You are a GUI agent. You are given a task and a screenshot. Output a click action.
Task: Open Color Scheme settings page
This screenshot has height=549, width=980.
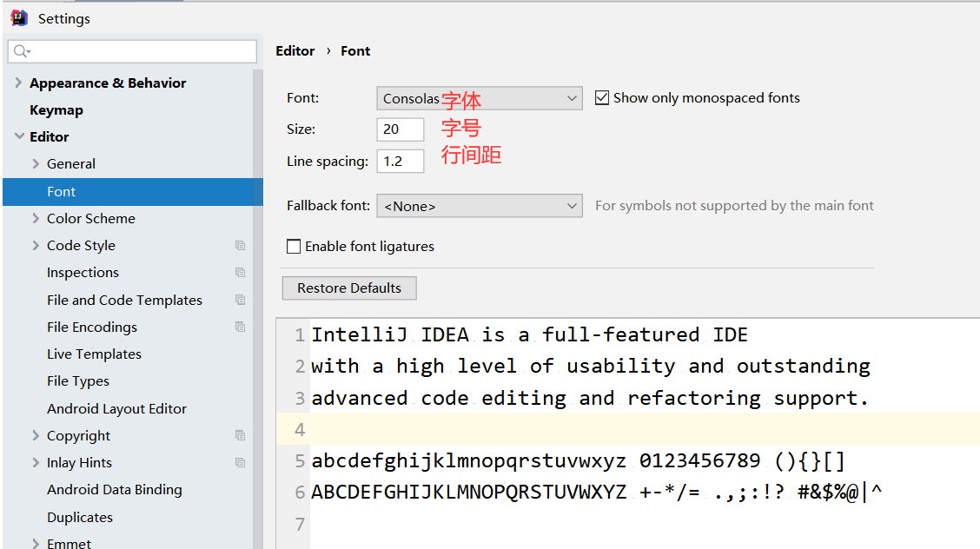[x=91, y=218]
